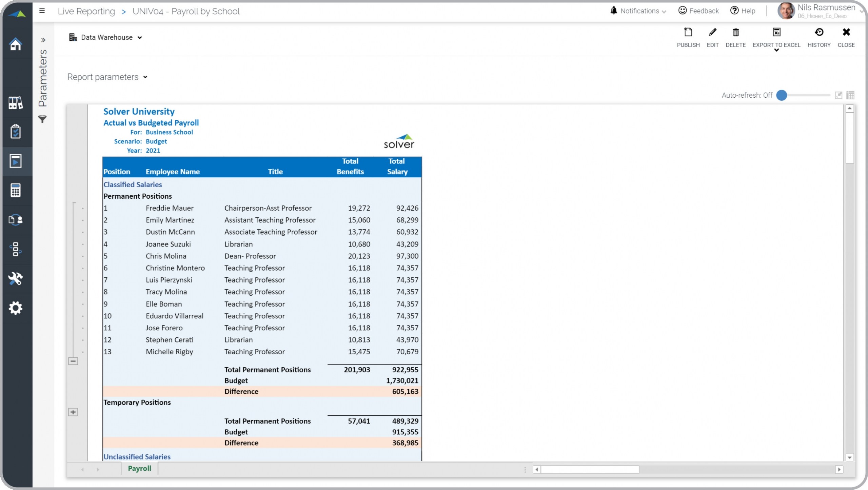Viewport: 868px width, 490px height.
Task: Open the tools wrench sidebar icon
Action: pyautogui.click(x=16, y=278)
